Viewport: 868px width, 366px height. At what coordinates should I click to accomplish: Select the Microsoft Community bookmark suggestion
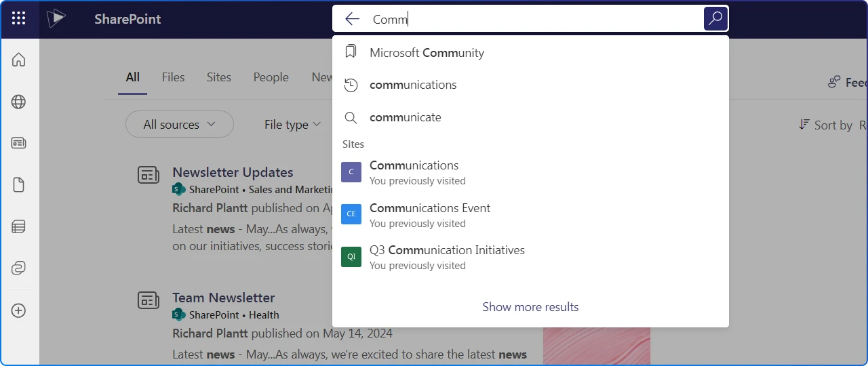530,53
